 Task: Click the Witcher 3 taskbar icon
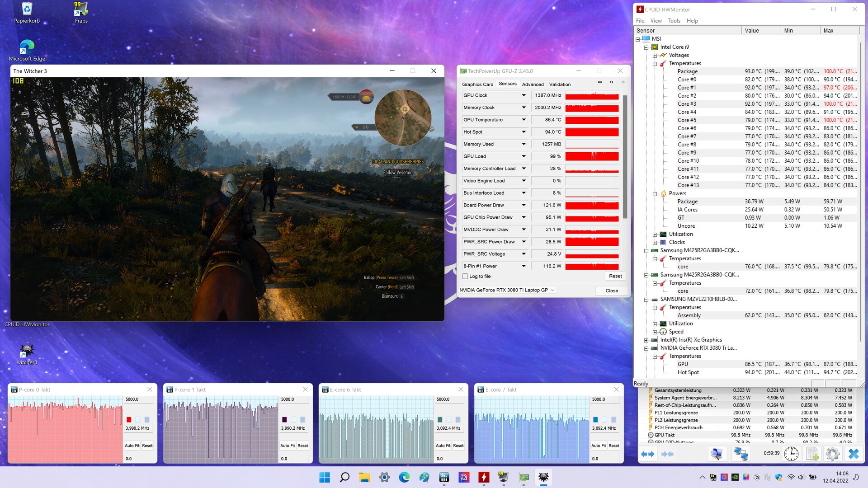pos(543,477)
